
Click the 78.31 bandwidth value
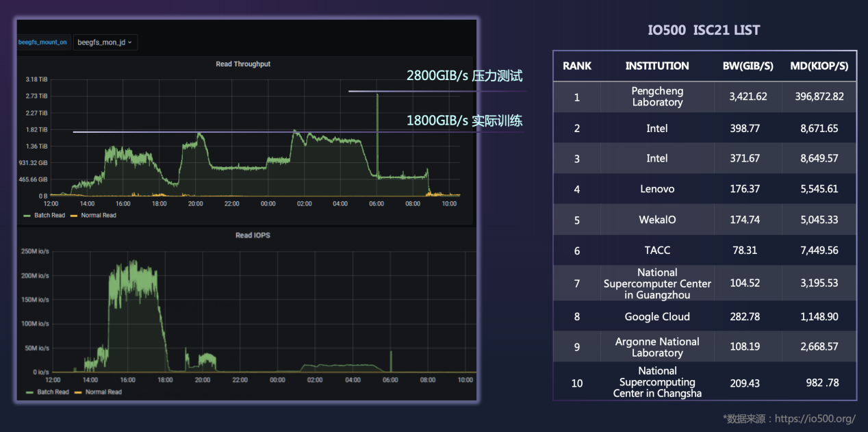coord(745,251)
